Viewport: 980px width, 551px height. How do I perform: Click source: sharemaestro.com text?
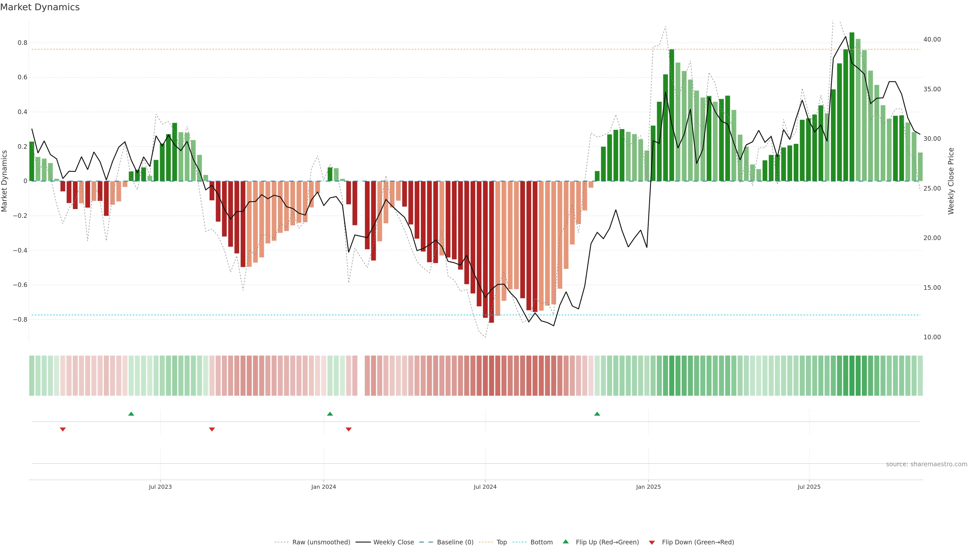coord(926,464)
